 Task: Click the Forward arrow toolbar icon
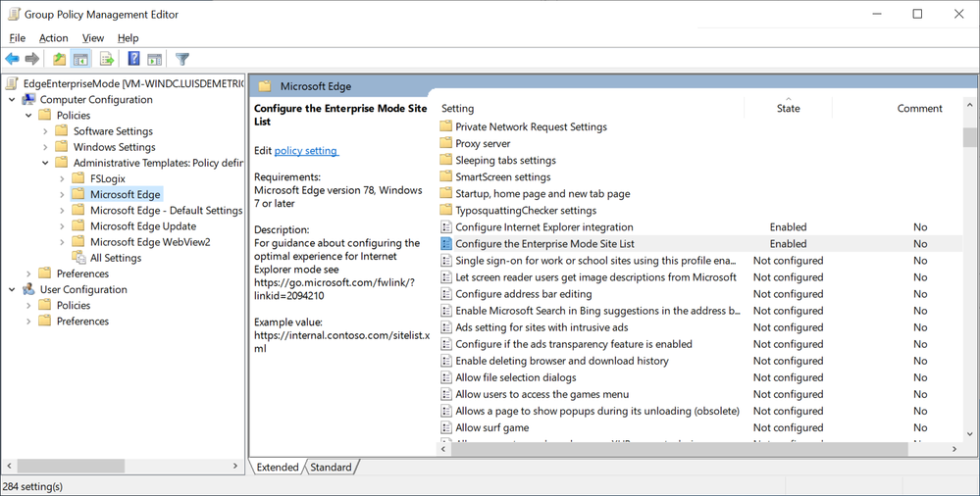31,59
